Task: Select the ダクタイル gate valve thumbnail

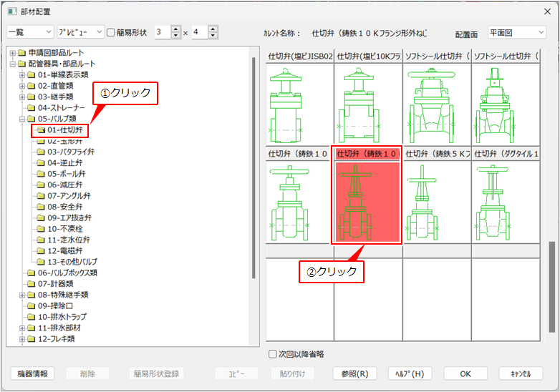Action: tap(506, 201)
